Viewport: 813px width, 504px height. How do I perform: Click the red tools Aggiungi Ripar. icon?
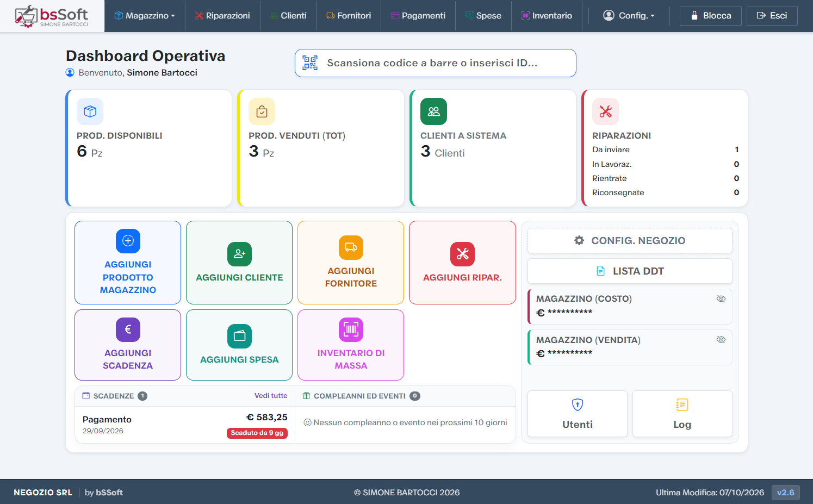(462, 254)
